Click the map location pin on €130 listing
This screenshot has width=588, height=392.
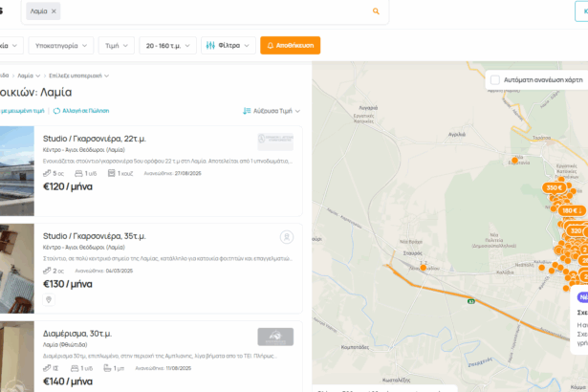click(x=49, y=300)
